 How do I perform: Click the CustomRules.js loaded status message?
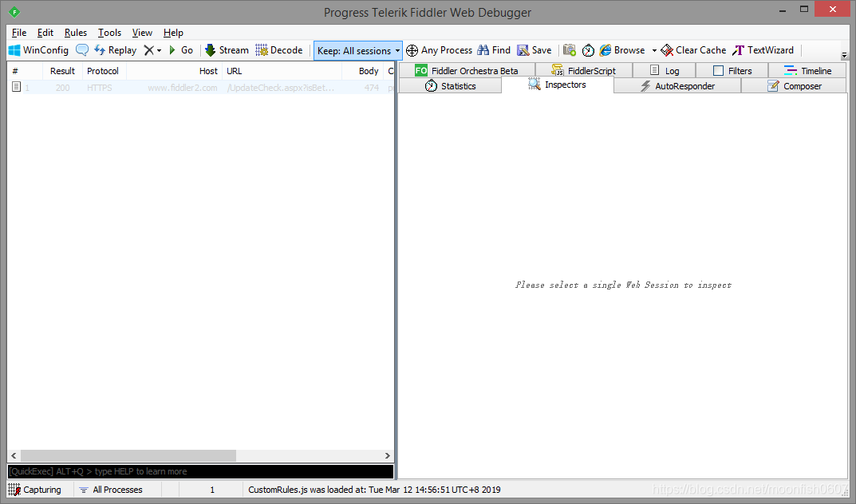374,490
